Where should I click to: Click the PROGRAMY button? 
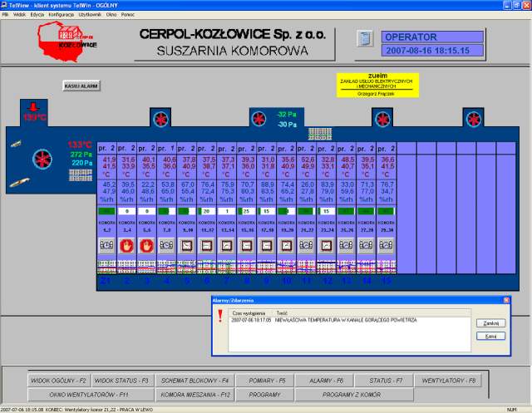264,395
